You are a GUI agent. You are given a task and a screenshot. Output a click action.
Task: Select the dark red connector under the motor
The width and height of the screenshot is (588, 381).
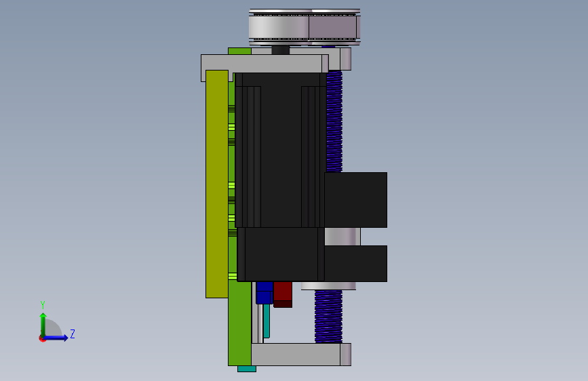pyautogui.click(x=283, y=294)
